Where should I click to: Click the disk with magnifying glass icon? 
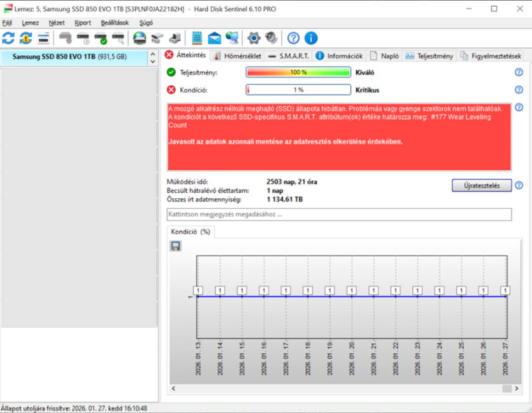coord(118,39)
